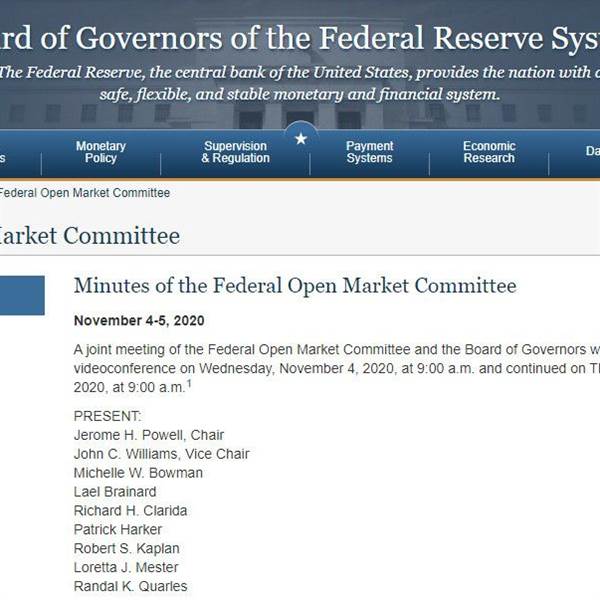This screenshot has height=600, width=600.
Task: Open the Payment Systems menu
Action: (370, 152)
